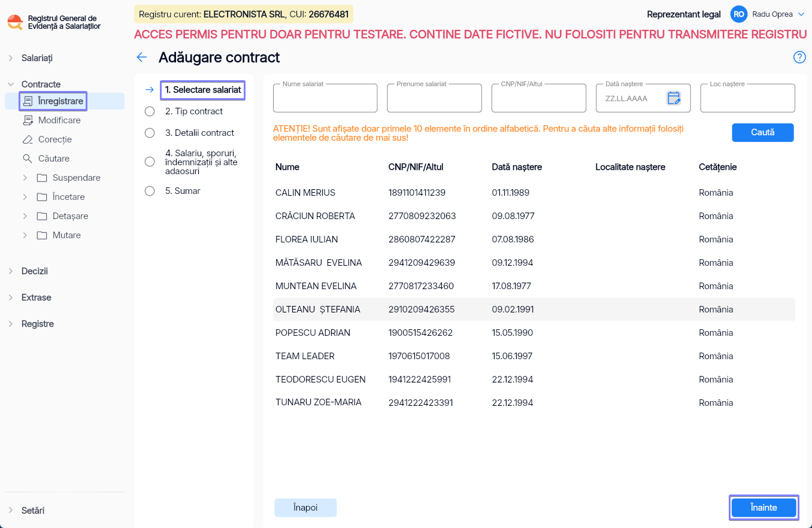Viewport: 812px width, 528px height.
Task: Click CNP 1900515426262
Action: [420, 333]
